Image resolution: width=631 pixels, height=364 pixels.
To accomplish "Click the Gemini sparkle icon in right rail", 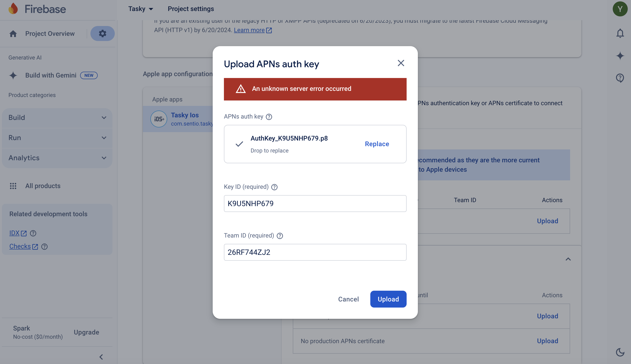I will click(x=620, y=56).
